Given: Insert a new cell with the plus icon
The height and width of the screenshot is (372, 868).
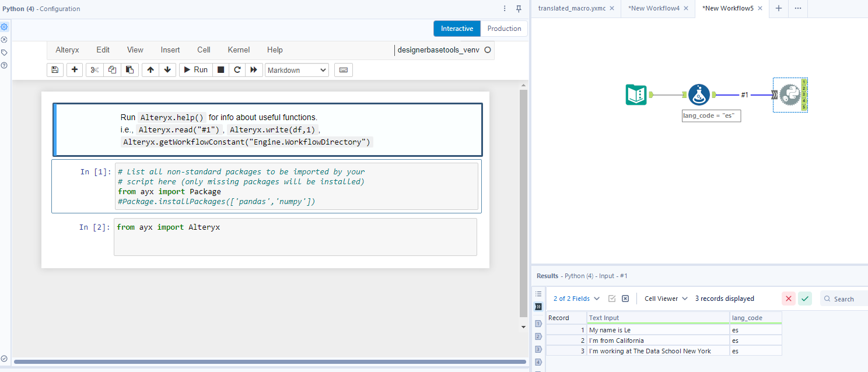Looking at the screenshot, I should point(75,70).
